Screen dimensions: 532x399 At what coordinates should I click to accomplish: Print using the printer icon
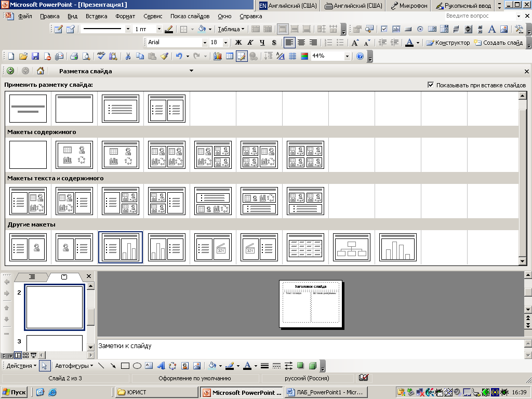tap(74, 56)
